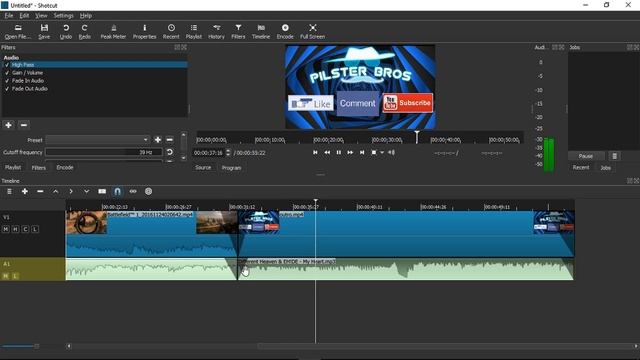This screenshot has width=640, height=360.
Task: Hide the V1 video track
Action: pyautogui.click(x=16, y=229)
